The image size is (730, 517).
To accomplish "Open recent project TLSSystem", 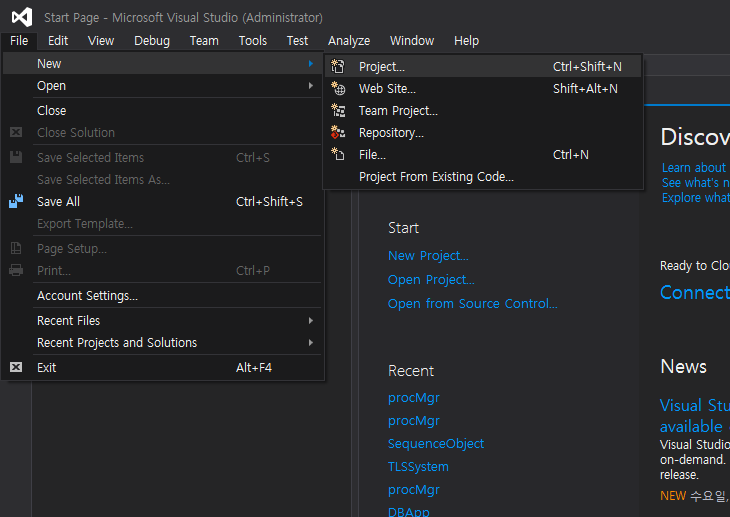I will pos(418,466).
